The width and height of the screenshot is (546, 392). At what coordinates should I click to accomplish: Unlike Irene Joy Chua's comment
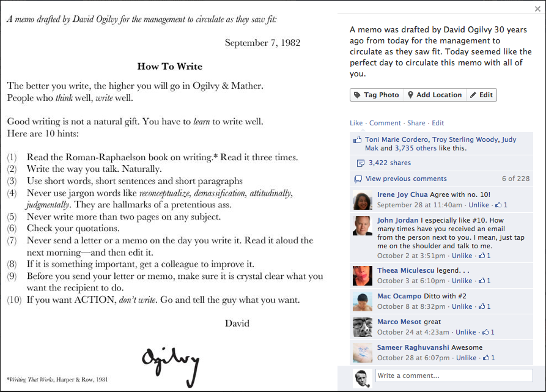479,205
